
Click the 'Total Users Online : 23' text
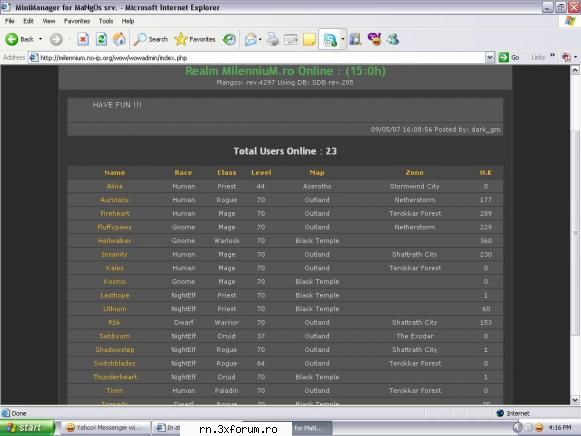285,151
